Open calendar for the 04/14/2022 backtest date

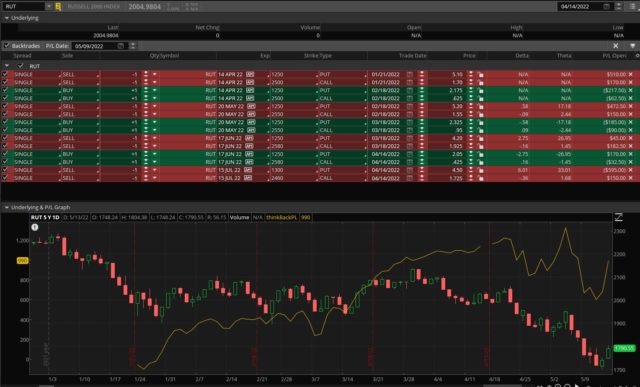pyautogui.click(x=606, y=7)
